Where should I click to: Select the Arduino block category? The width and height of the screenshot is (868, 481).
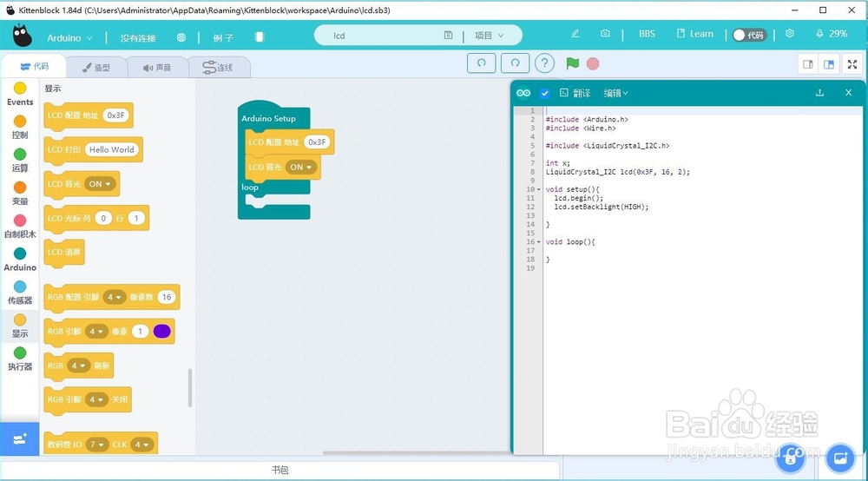[20, 260]
